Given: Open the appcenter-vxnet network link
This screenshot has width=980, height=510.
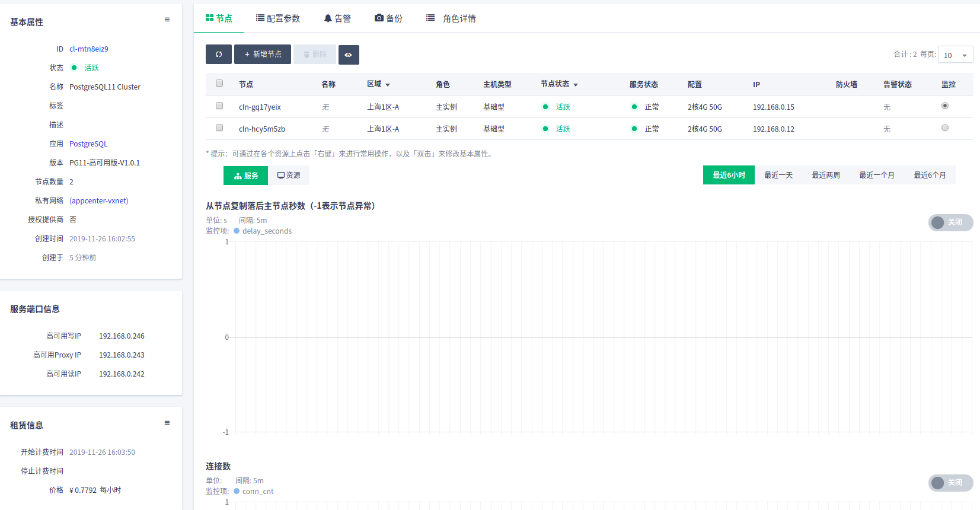Looking at the screenshot, I should (98, 201).
